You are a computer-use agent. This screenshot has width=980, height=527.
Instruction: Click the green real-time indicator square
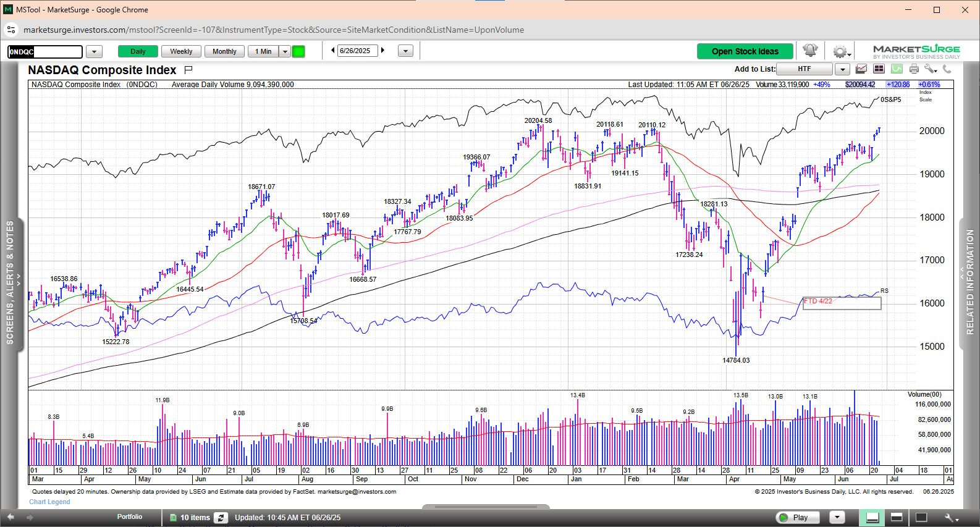[298, 51]
